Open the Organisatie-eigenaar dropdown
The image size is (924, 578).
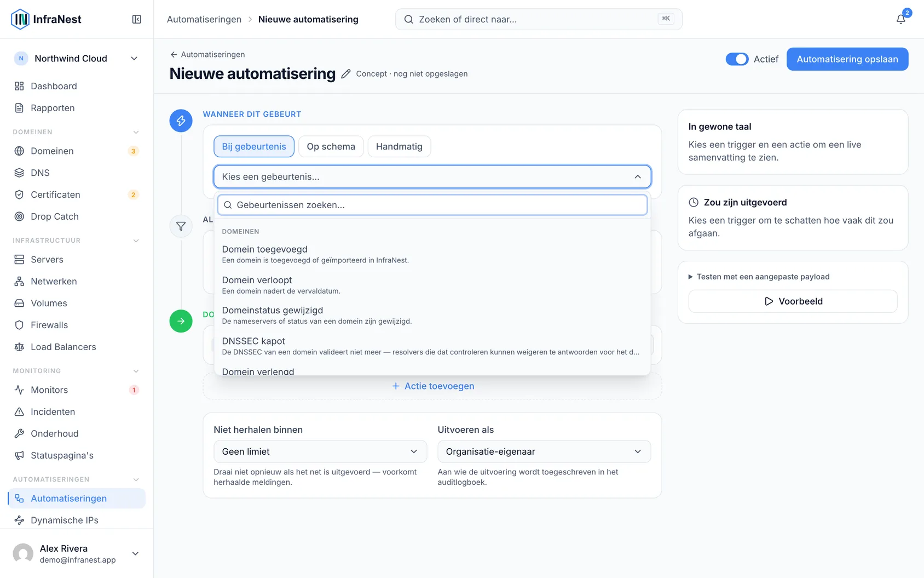tap(544, 451)
